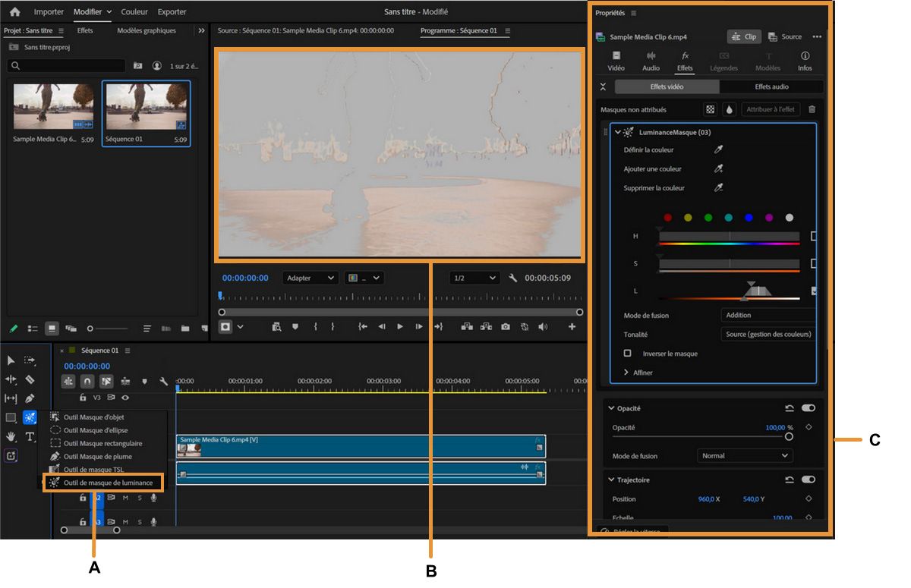Play the sequence in Program monitor
Viewport: 911px width, 588px height.
click(400, 327)
